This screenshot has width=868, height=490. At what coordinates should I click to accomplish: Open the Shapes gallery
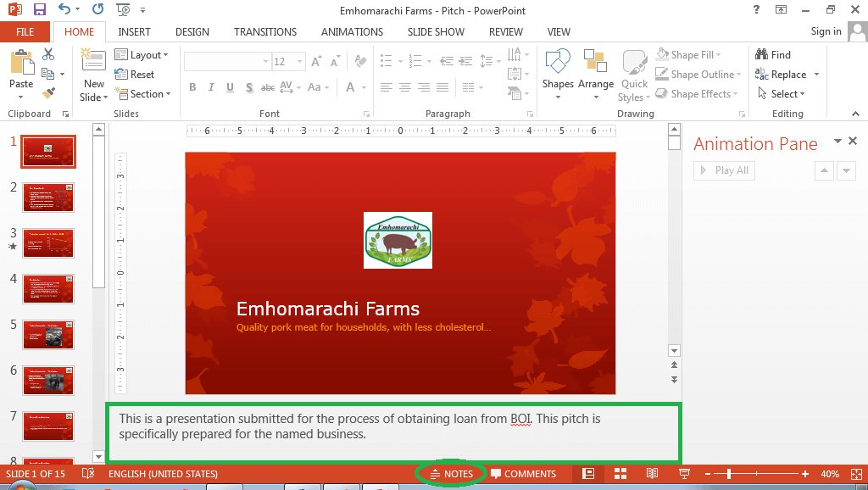tap(558, 75)
